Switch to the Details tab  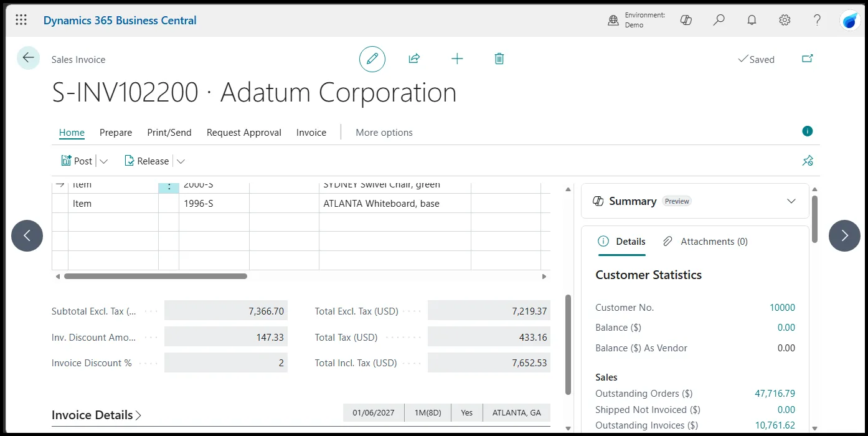[622, 242]
